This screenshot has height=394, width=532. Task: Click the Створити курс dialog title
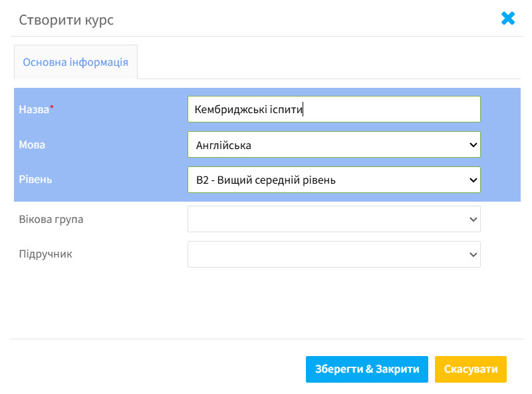click(x=66, y=20)
